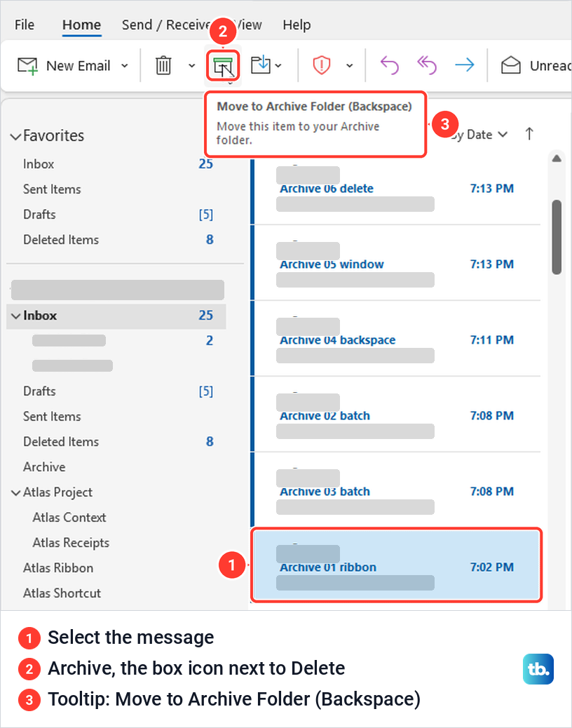Open the Archive 04 backspace message
This screenshot has height=728, width=572.
[x=396, y=339]
